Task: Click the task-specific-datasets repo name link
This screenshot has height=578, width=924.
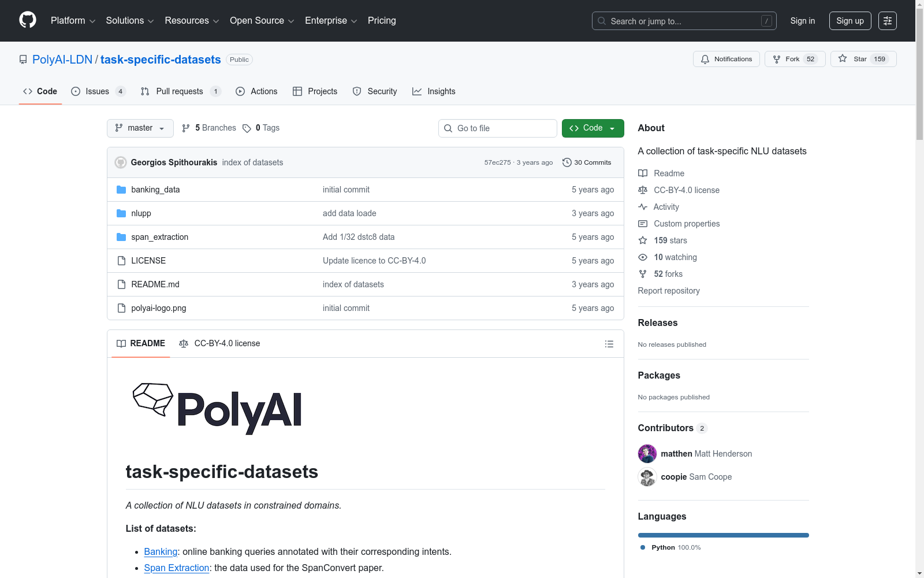Action: [x=161, y=60]
